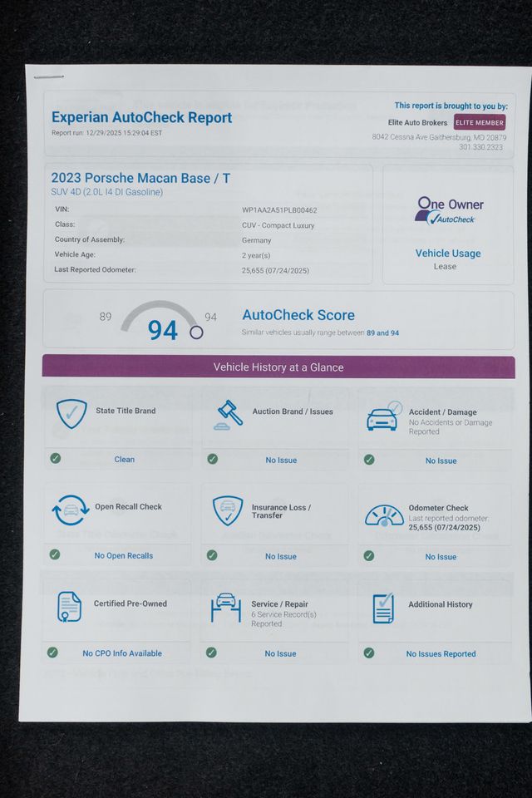
Task: Click the AutoCheck score gauge showing 94
Action: 163,323
